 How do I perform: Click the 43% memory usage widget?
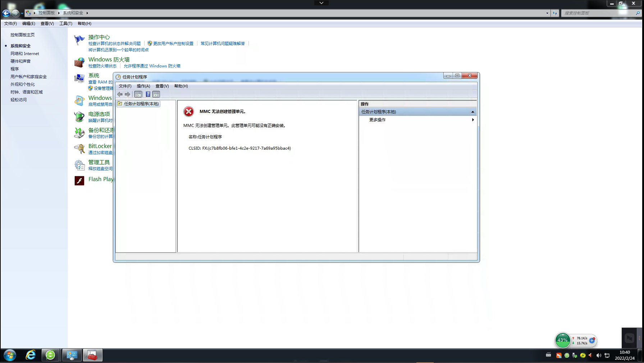pos(562,340)
